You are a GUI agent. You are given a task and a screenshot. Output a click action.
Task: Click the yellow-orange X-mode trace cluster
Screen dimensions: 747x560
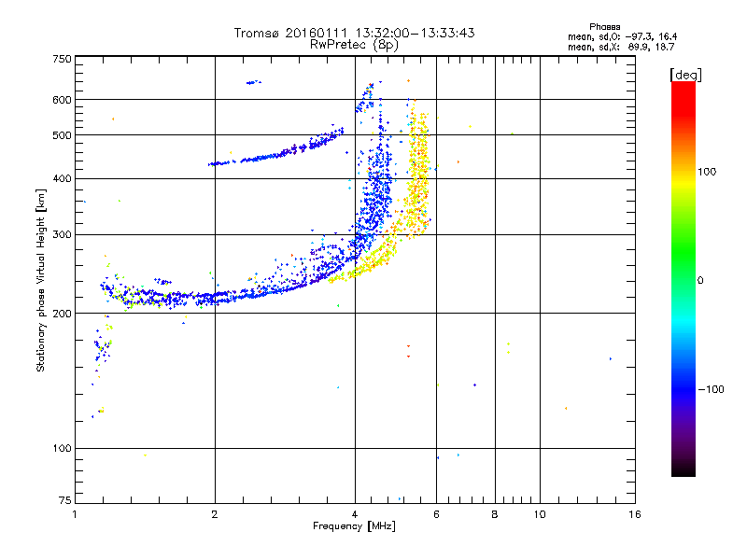pos(417,178)
